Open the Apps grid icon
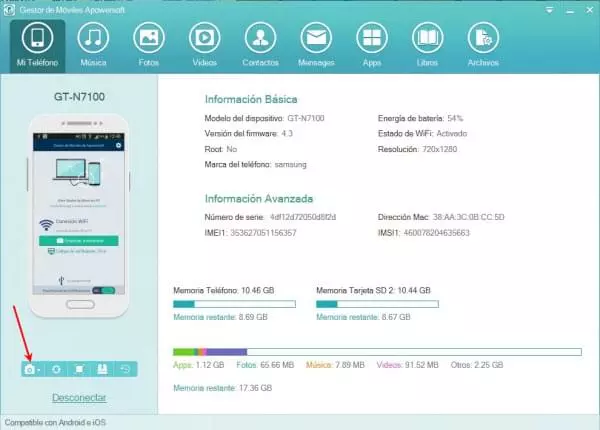The image size is (600, 430). (x=372, y=37)
